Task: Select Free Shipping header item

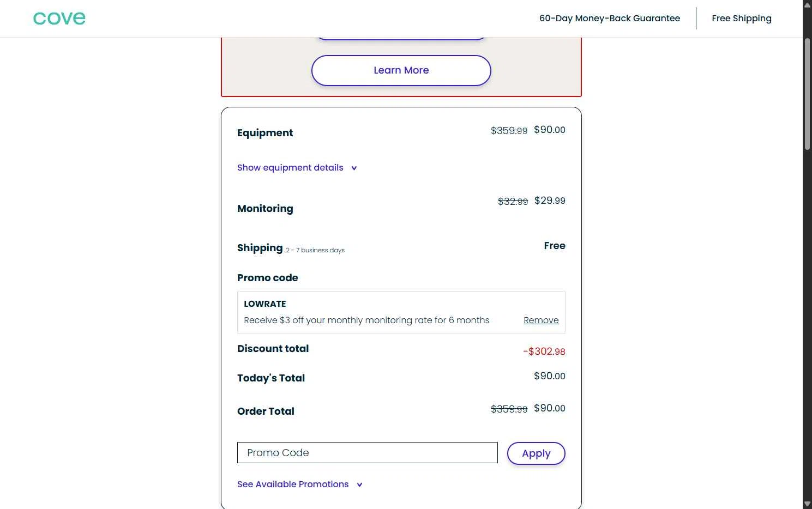Action: pos(741,19)
